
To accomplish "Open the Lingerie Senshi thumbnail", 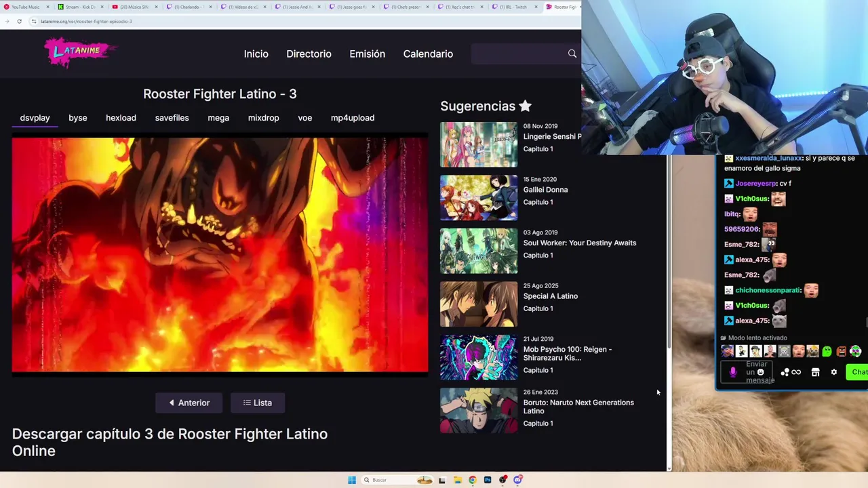I will [479, 144].
